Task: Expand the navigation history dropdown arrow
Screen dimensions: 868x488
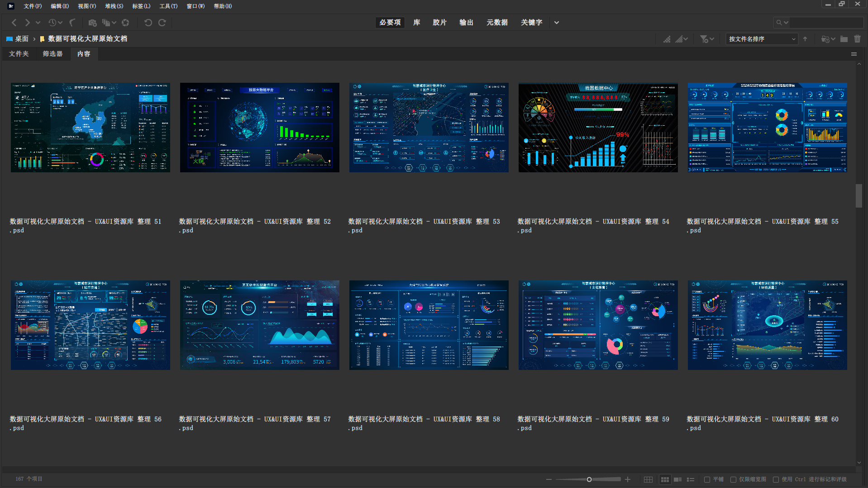Action: (x=38, y=23)
